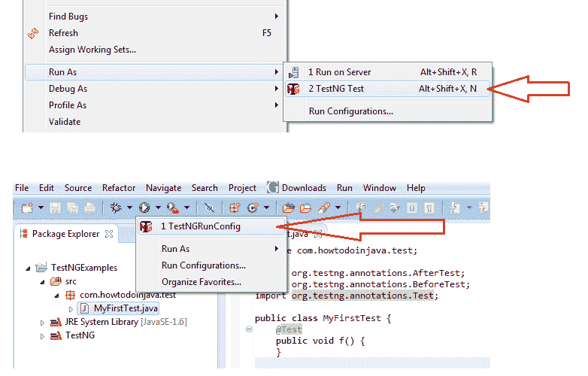The width and height of the screenshot is (588, 376).
Task: Collapse the src folder node
Action: coord(42,282)
